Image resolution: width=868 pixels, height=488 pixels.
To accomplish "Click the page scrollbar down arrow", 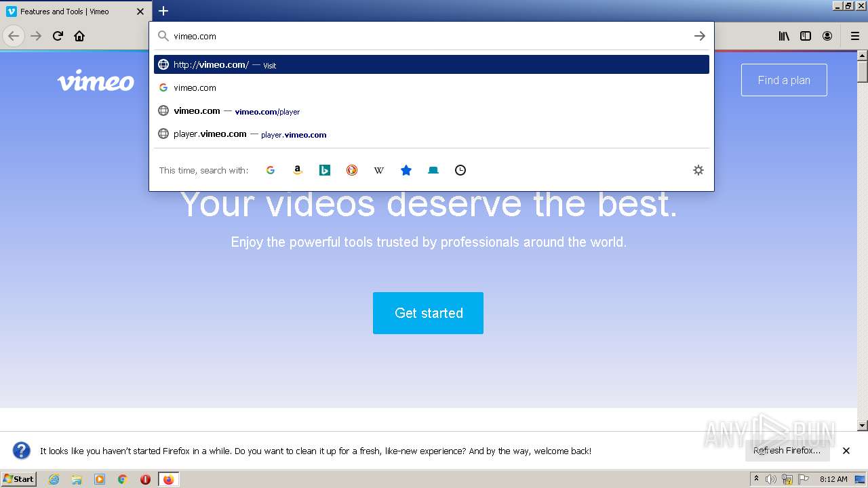I will (x=863, y=426).
